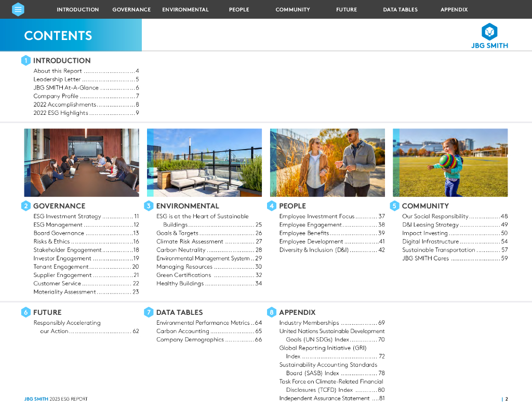Open 2022 ESG Highlights entry
This screenshot has height=411, width=532.
click(86, 113)
